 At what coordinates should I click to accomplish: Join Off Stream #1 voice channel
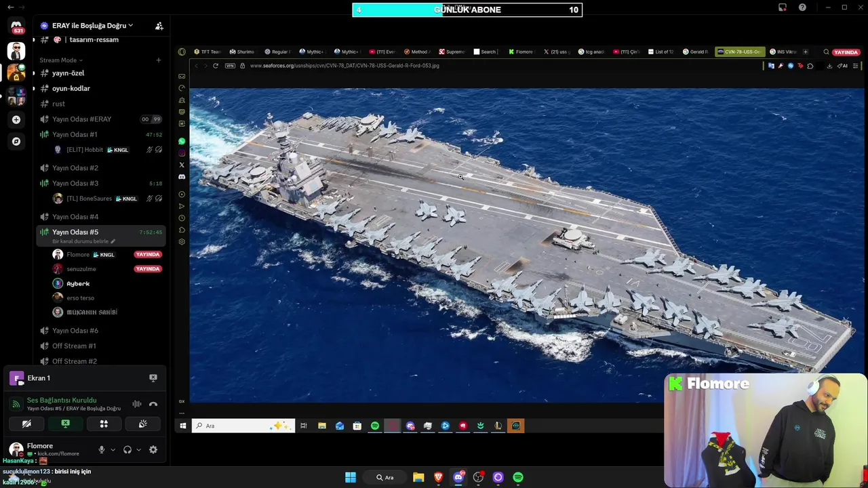click(x=101, y=346)
